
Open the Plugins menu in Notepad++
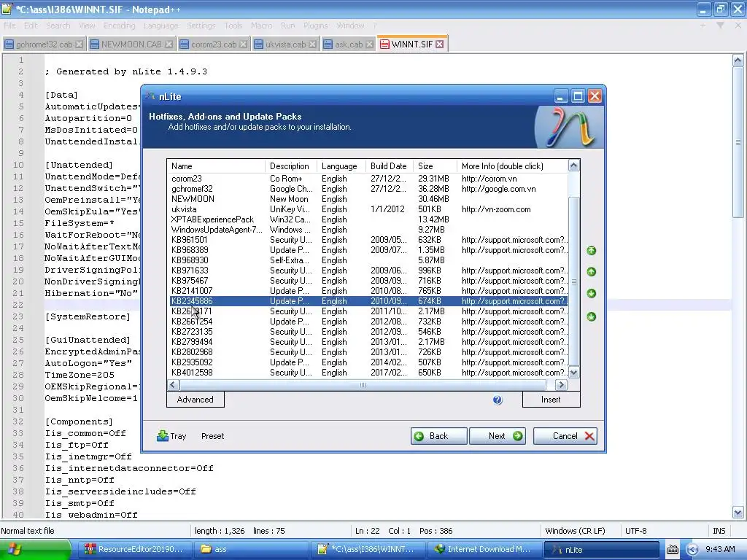(315, 26)
